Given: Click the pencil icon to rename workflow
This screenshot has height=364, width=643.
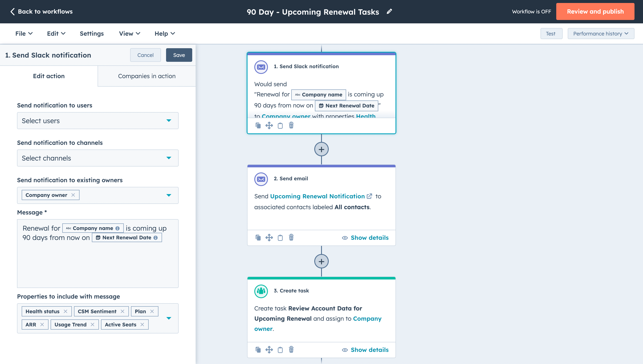Looking at the screenshot, I should pyautogui.click(x=389, y=11).
